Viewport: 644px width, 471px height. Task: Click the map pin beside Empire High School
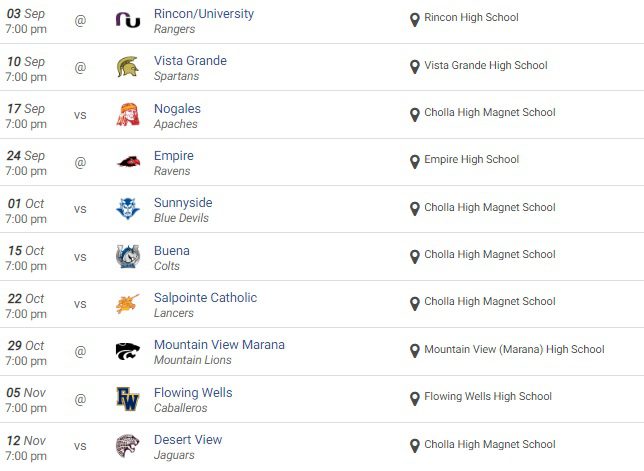coord(415,161)
